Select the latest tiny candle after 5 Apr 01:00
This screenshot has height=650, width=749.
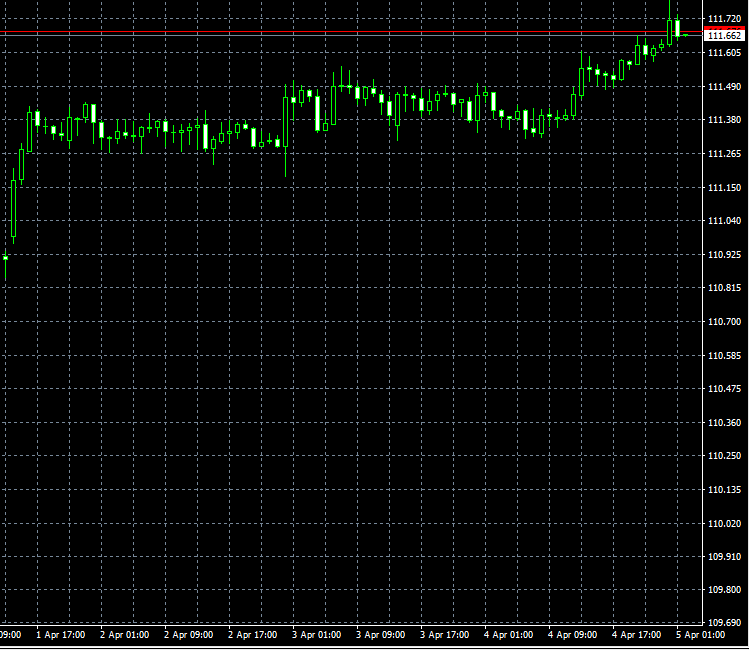(x=685, y=35)
